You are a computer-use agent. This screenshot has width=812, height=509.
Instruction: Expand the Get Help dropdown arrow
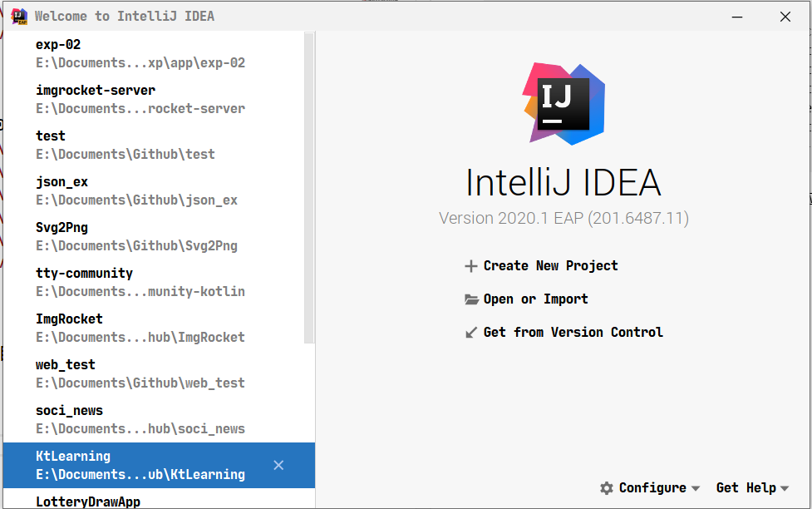[x=785, y=489]
